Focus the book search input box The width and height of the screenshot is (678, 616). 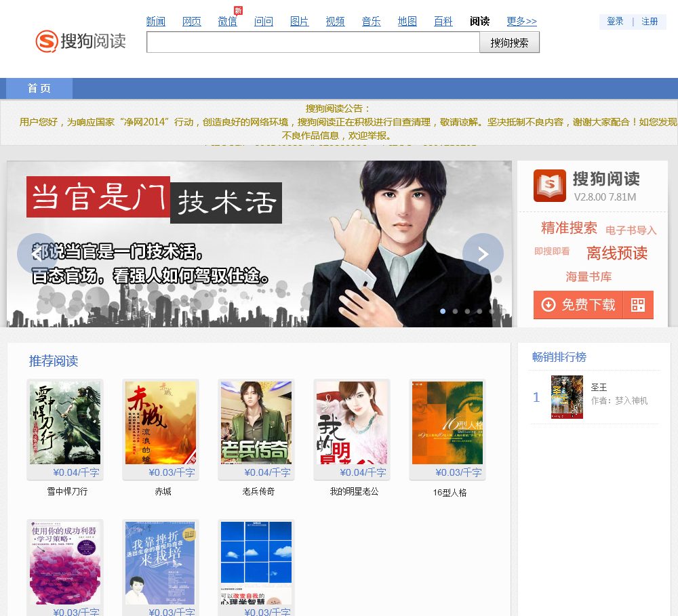tap(313, 43)
